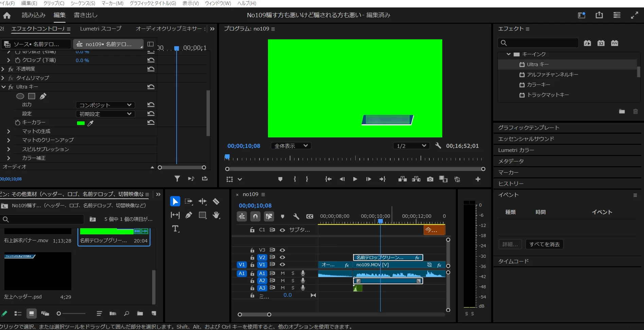The width and height of the screenshot is (644, 330).
Task: Click the Mark Out button
Action: click(307, 179)
